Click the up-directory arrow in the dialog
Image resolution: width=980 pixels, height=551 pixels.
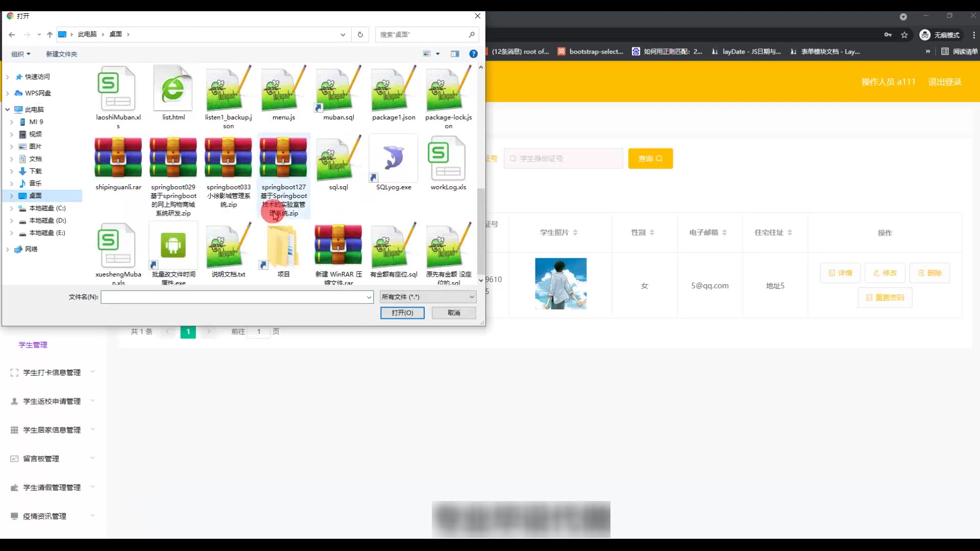(50, 35)
